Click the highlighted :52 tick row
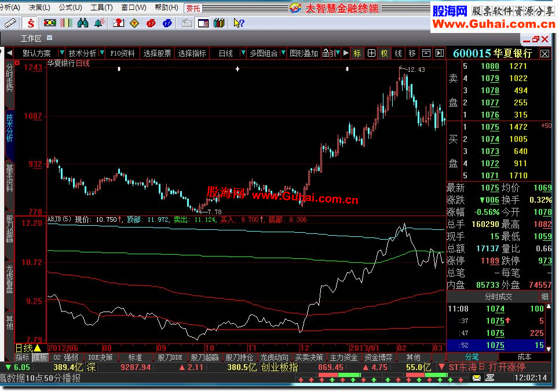559x392 pixels. (x=496, y=345)
